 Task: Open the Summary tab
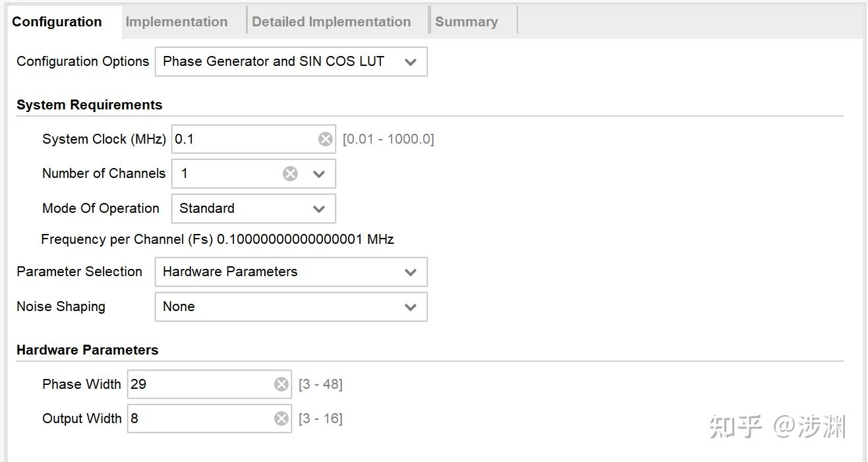[466, 22]
